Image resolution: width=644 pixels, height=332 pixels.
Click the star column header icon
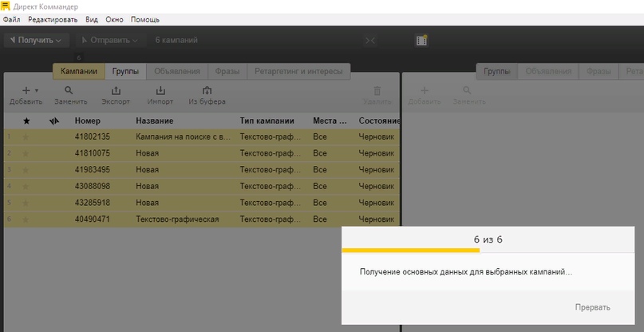26,121
